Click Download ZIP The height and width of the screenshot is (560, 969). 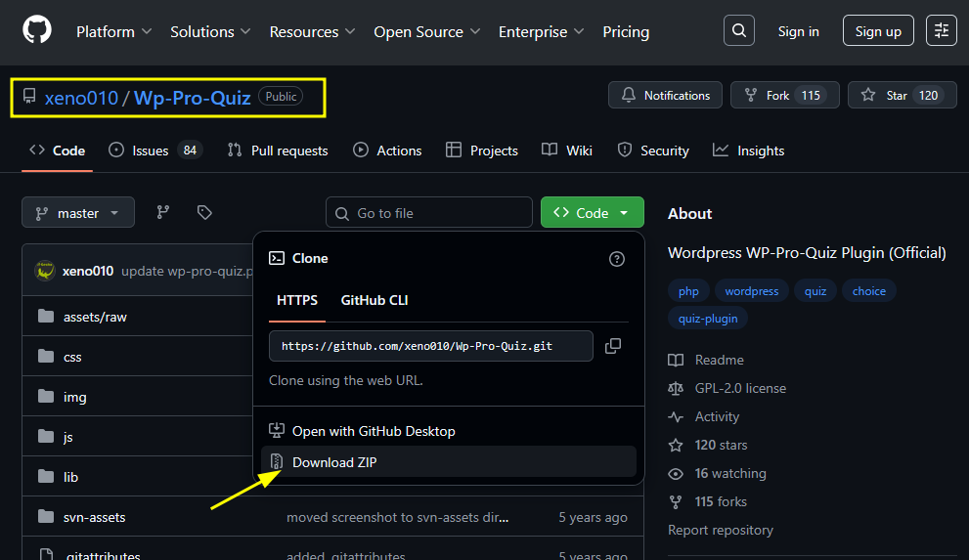(x=333, y=462)
